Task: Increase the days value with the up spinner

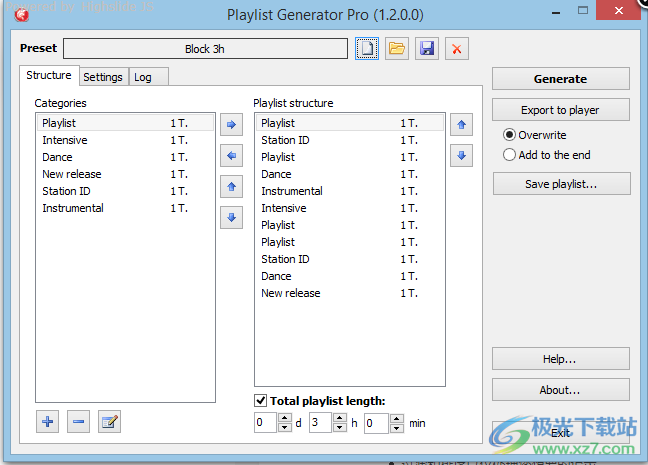Action: click(x=285, y=418)
